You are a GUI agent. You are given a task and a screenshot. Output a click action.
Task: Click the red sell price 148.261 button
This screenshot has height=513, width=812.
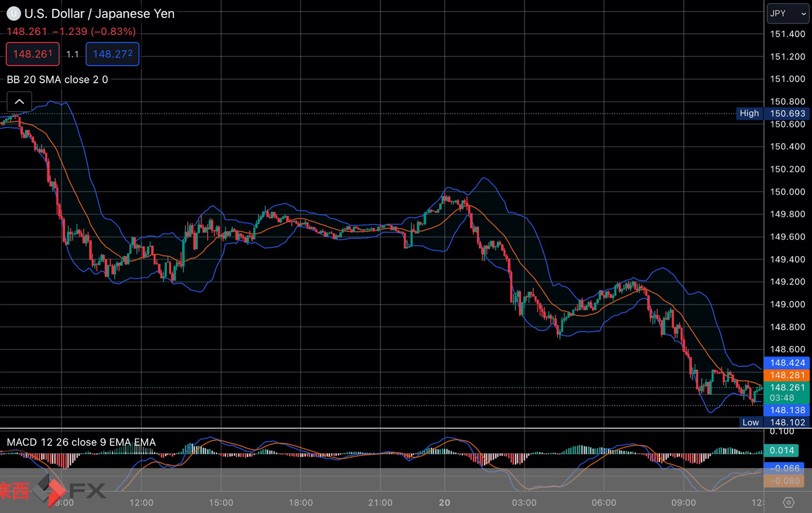(33, 54)
